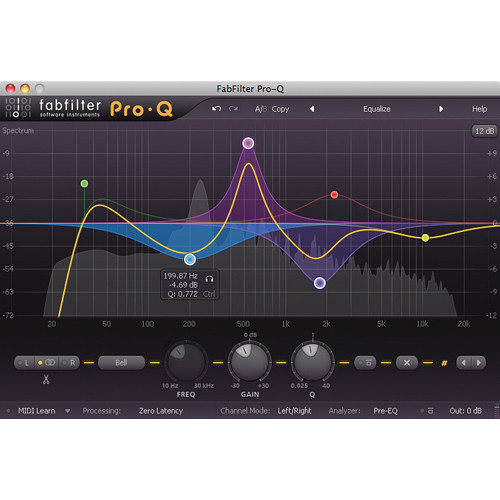Screen dimensions: 500x500
Task: Click the Copy button next to A/B
Action: [x=280, y=109]
